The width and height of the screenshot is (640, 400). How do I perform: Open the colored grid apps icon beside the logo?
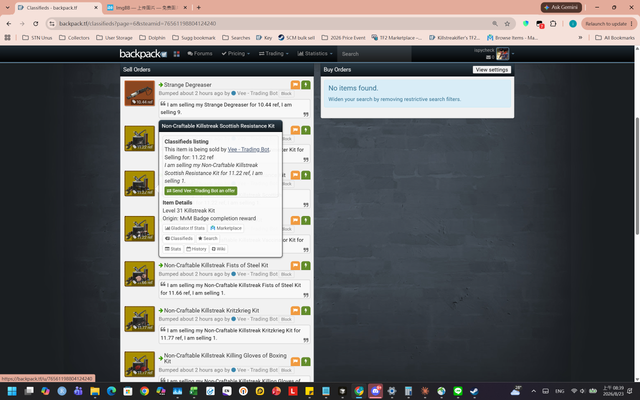click(x=176, y=54)
